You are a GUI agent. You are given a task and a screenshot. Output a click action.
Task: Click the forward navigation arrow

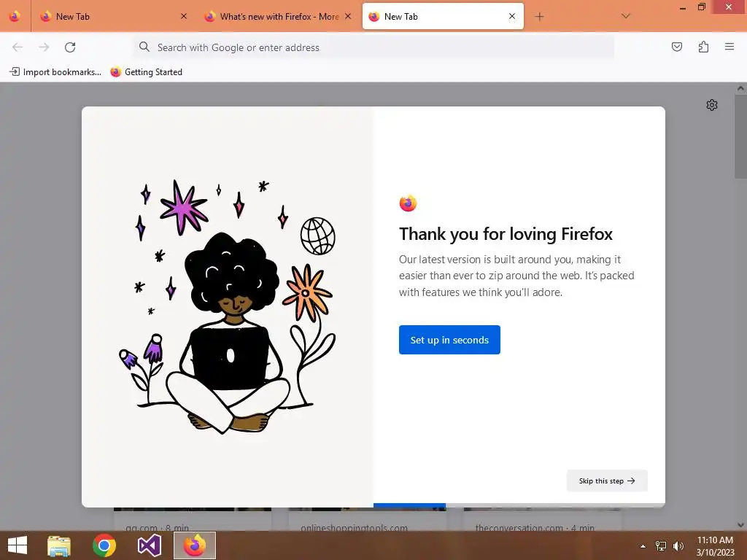tap(44, 47)
